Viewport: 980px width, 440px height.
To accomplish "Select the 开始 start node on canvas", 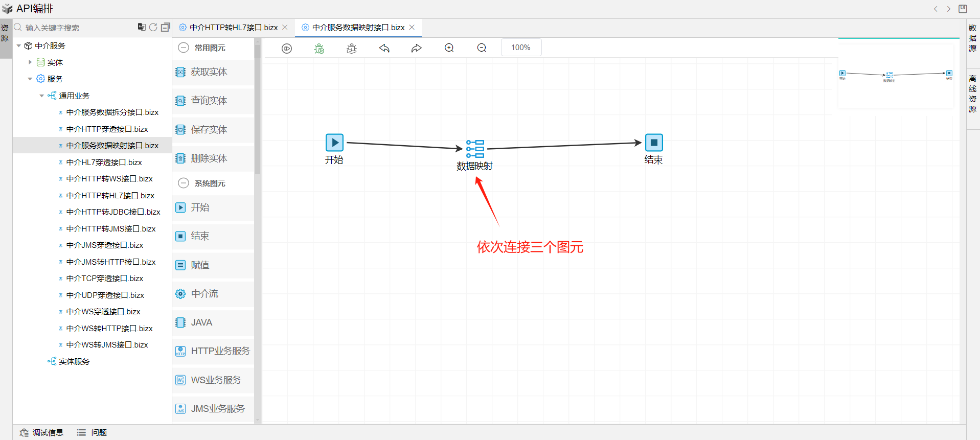I will (x=334, y=142).
